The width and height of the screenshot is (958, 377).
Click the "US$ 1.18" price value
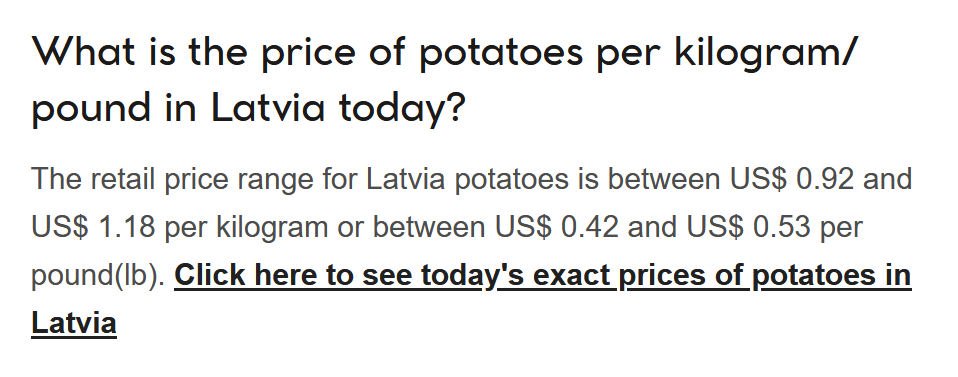tap(93, 227)
